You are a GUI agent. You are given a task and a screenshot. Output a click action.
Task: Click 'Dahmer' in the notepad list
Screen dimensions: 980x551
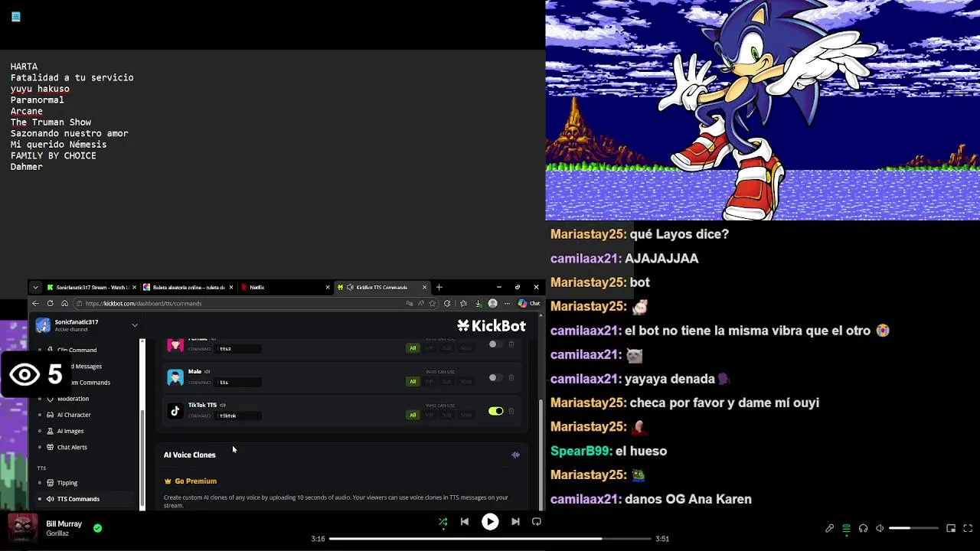pos(27,167)
